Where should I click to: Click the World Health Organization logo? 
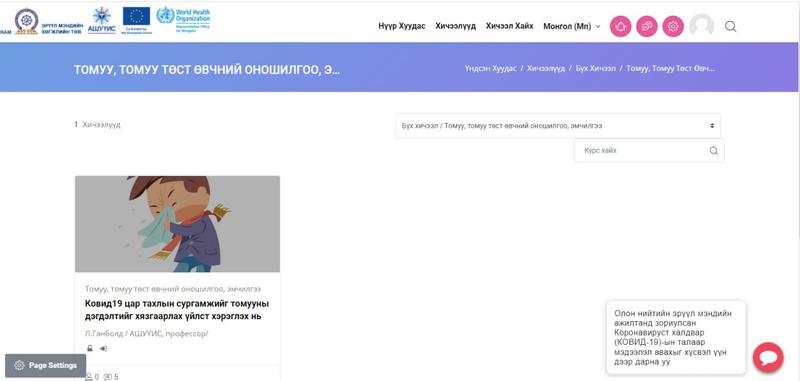click(183, 20)
